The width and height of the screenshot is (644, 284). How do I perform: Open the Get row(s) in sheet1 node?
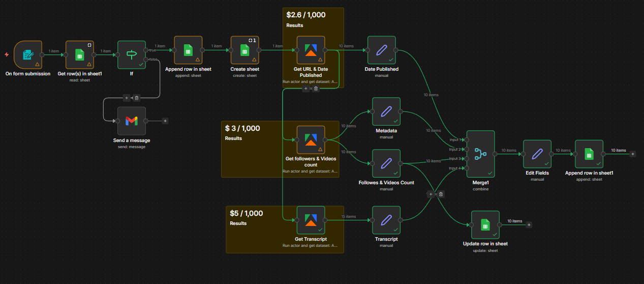pos(80,54)
